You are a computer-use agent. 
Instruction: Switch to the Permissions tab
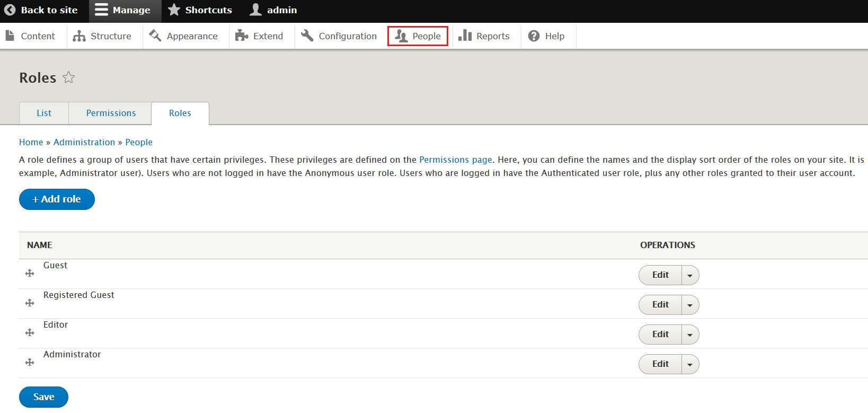tap(111, 113)
